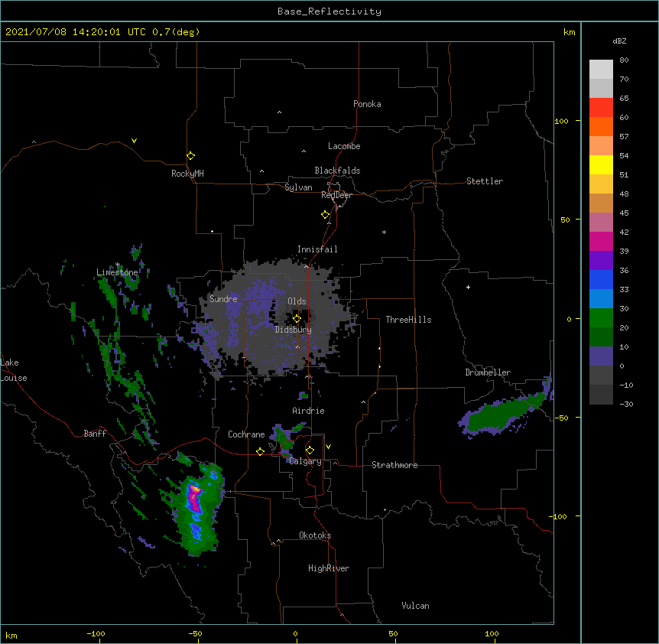Select the 60 dBZ orange color swatch
The image size is (659, 644).
pyautogui.click(x=601, y=126)
